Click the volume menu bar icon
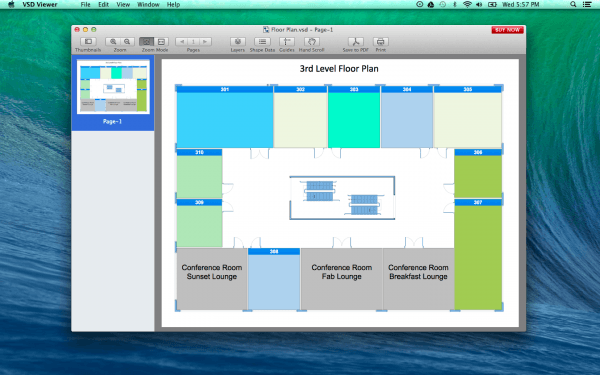Viewport: 600px width, 375px height. click(x=479, y=5)
